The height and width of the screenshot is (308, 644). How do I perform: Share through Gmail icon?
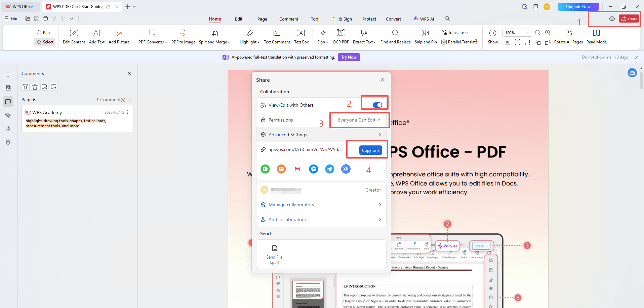tap(297, 169)
